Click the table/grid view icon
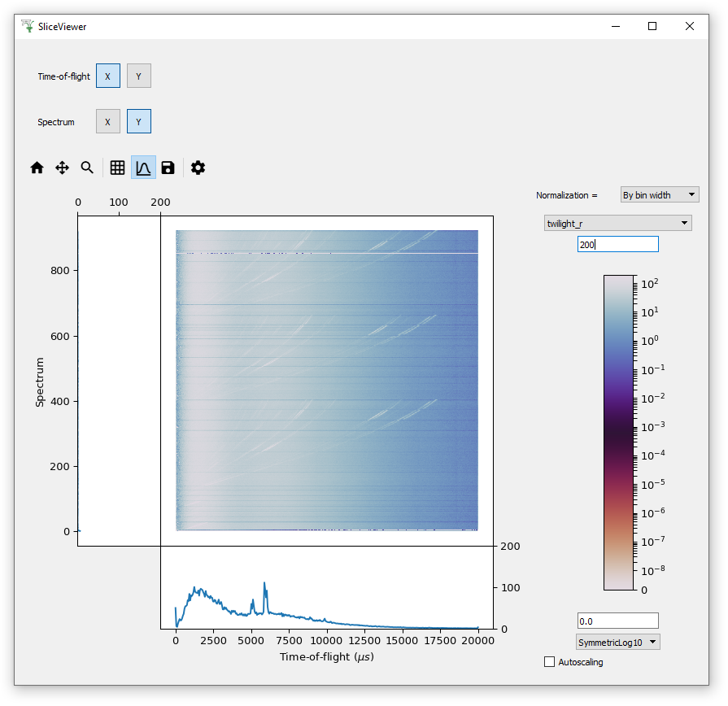The width and height of the screenshot is (728, 706). coord(117,167)
